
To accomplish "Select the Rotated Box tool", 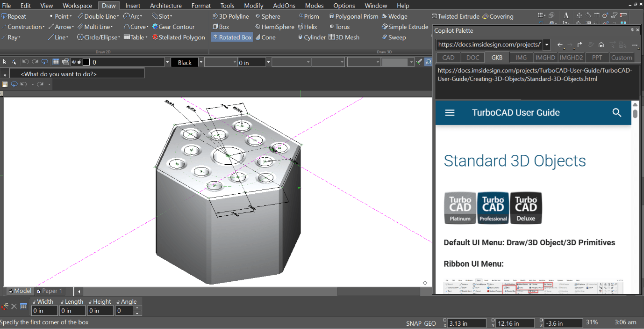I will [x=232, y=37].
